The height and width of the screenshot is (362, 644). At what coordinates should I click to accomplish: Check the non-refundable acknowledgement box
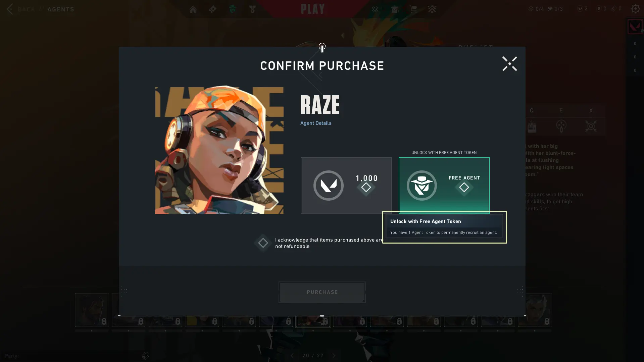pos(263,243)
